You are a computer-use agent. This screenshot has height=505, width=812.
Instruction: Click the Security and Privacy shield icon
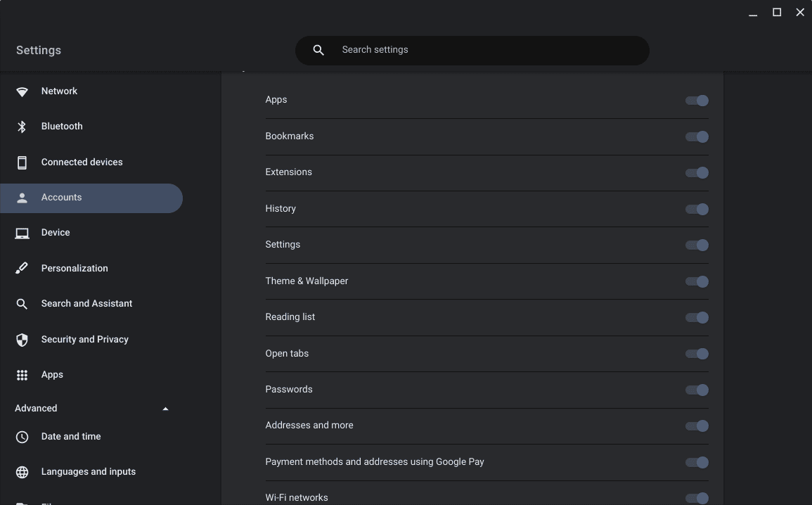click(22, 340)
